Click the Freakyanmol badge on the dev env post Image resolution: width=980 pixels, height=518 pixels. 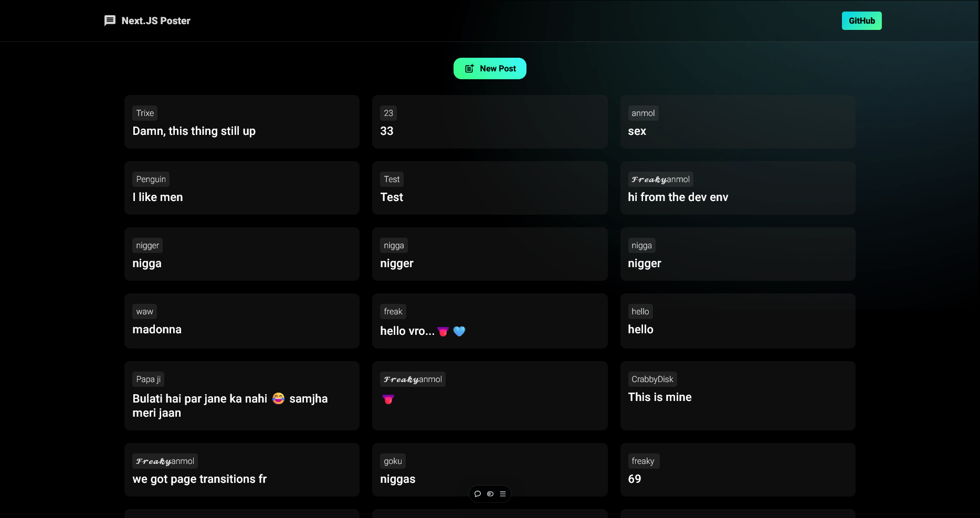660,179
